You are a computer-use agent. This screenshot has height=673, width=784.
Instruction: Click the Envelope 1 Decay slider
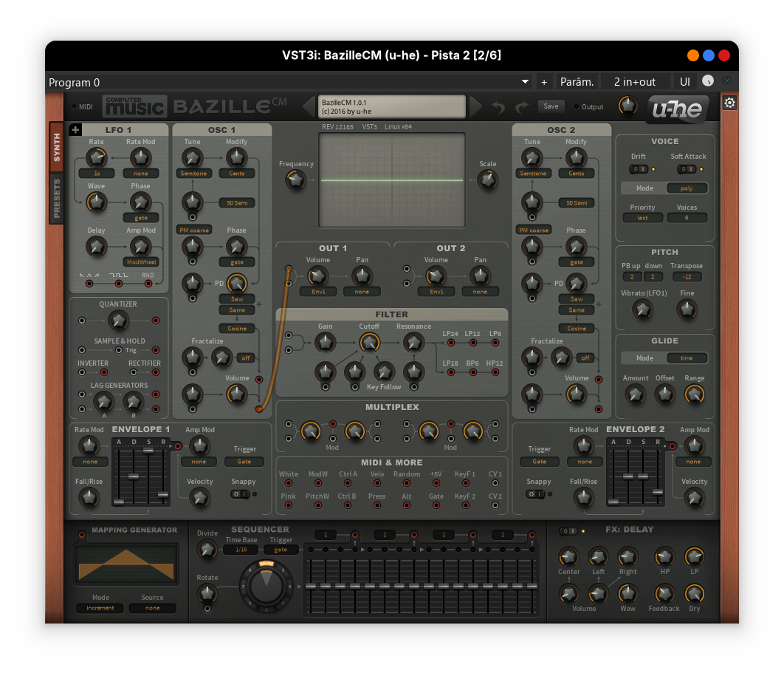[134, 476]
